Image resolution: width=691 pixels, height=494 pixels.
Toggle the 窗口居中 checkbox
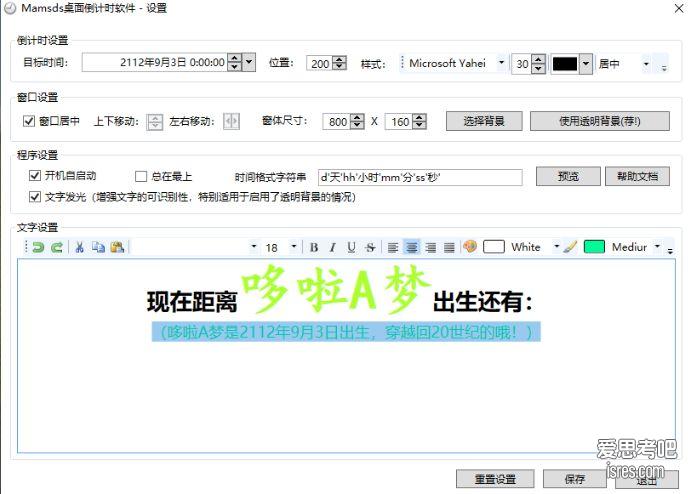29,121
